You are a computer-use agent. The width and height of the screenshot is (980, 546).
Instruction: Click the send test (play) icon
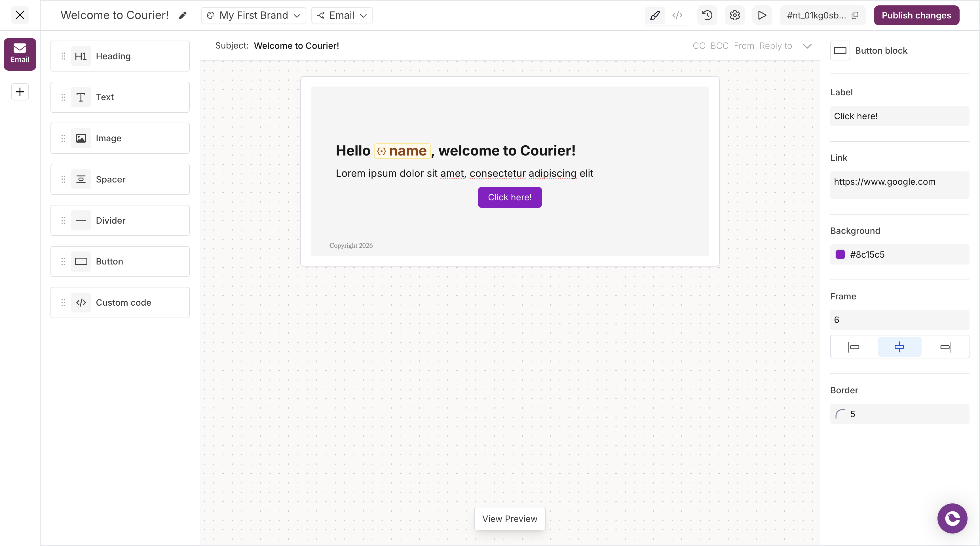click(762, 15)
